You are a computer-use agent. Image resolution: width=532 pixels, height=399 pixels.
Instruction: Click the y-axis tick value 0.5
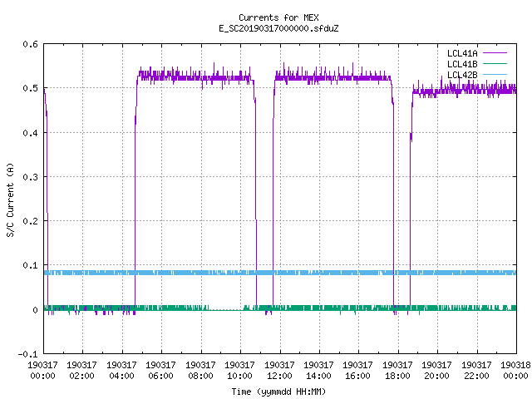pyautogui.click(x=30, y=88)
